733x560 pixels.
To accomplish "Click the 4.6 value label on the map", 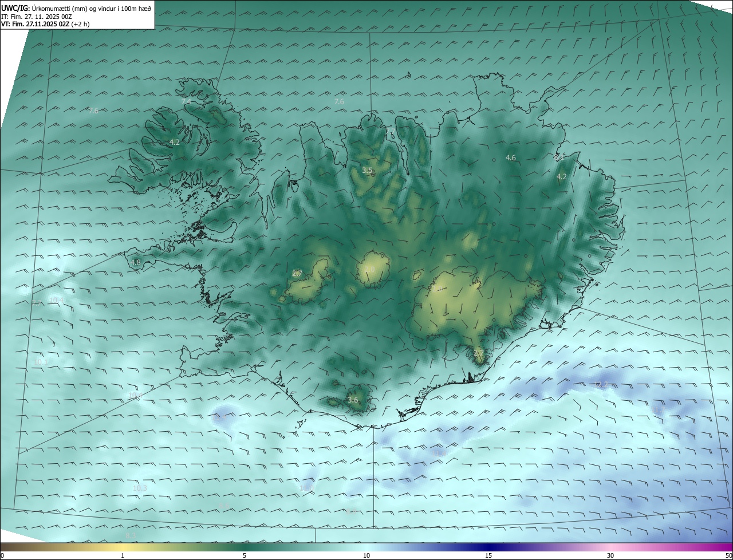I will [510, 157].
